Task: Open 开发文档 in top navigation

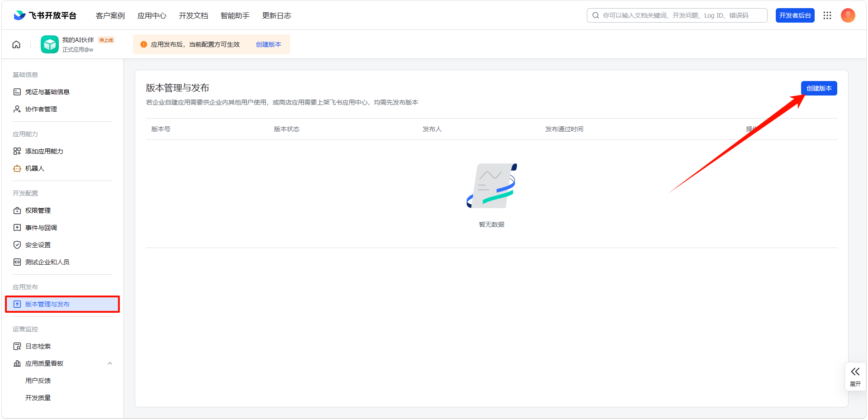Action: 193,15
